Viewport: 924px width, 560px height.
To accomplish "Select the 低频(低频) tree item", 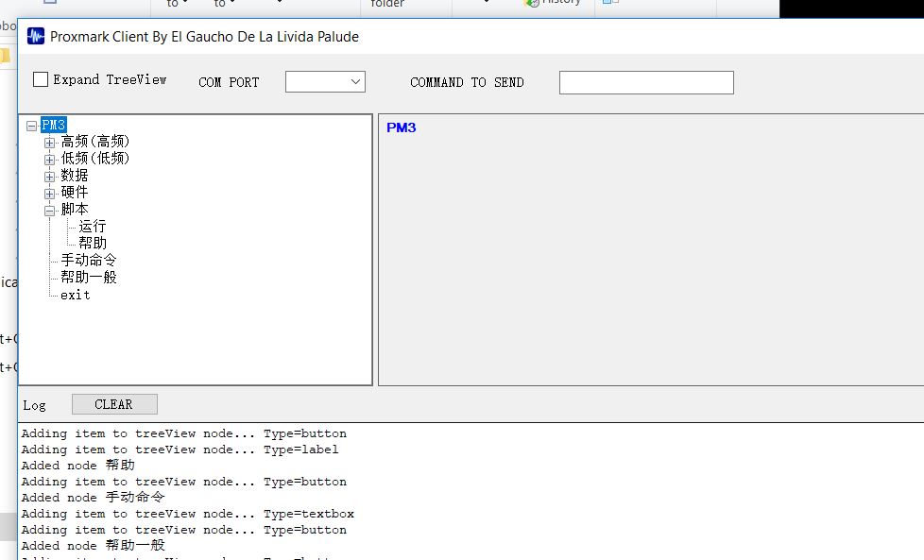I will point(94,159).
